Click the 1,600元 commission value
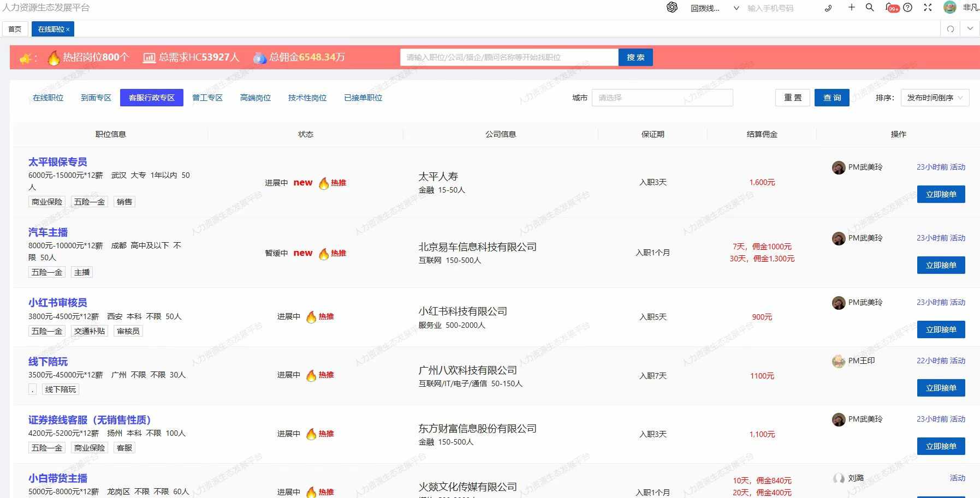Screen dimensions: 980x498 [762, 182]
